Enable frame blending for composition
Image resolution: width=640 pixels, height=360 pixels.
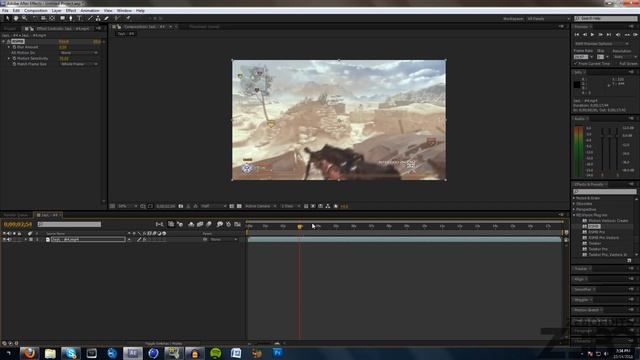200,224
